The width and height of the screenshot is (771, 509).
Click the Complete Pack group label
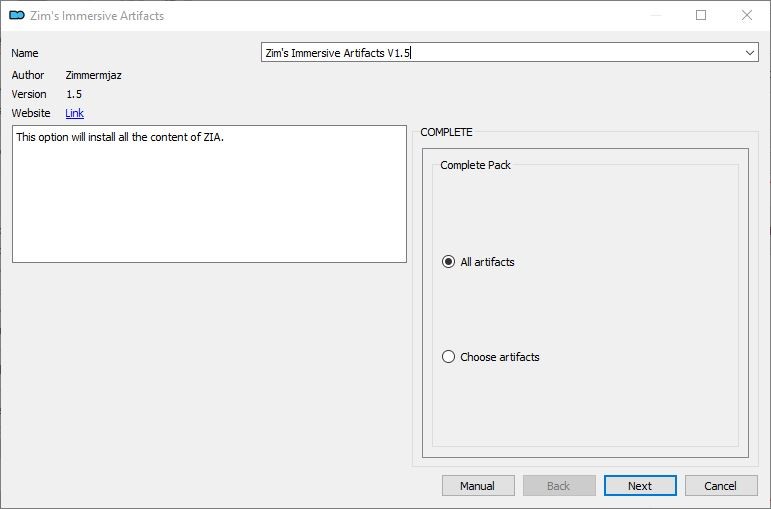475,165
